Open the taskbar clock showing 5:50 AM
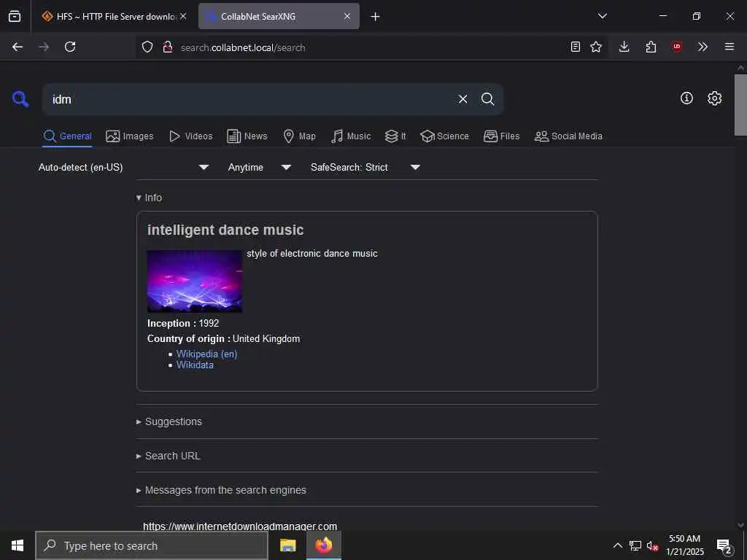The height and width of the screenshot is (560, 747). pos(684,545)
